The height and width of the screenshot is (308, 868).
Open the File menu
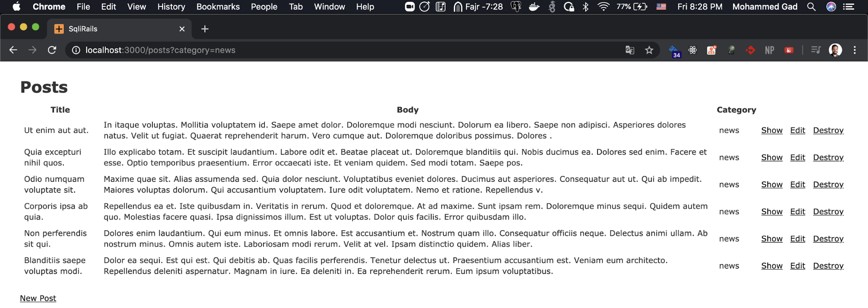(83, 7)
